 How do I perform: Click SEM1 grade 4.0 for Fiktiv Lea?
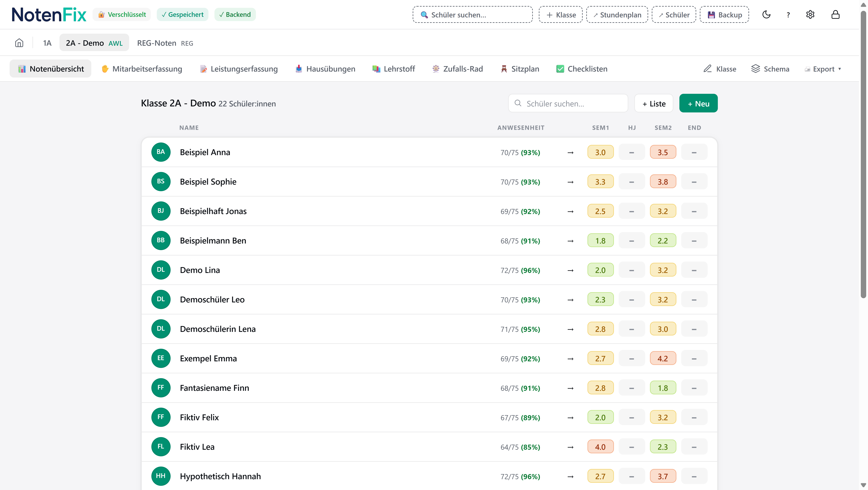coord(600,447)
